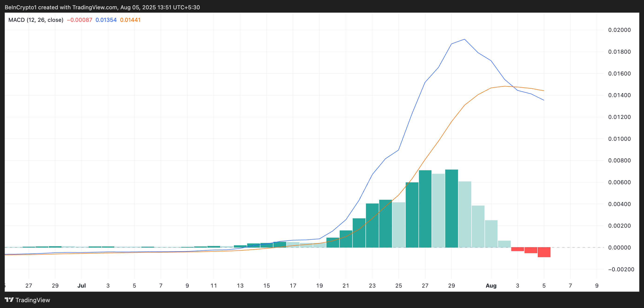Click the BeInCrypto1 attribution header text
The width and height of the screenshot is (644, 308).
coord(102,7)
